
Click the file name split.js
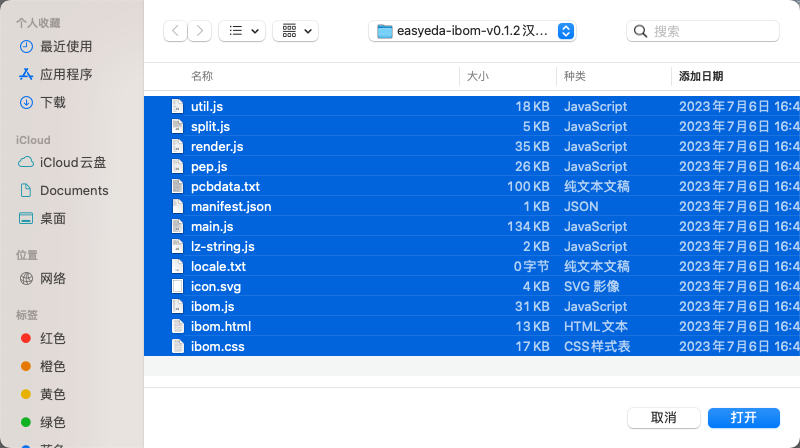210,126
